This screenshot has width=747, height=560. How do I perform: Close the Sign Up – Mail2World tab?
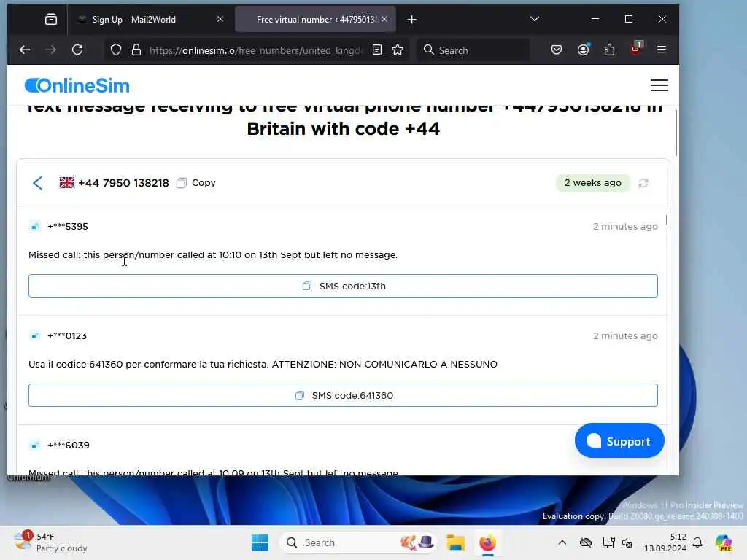point(220,19)
